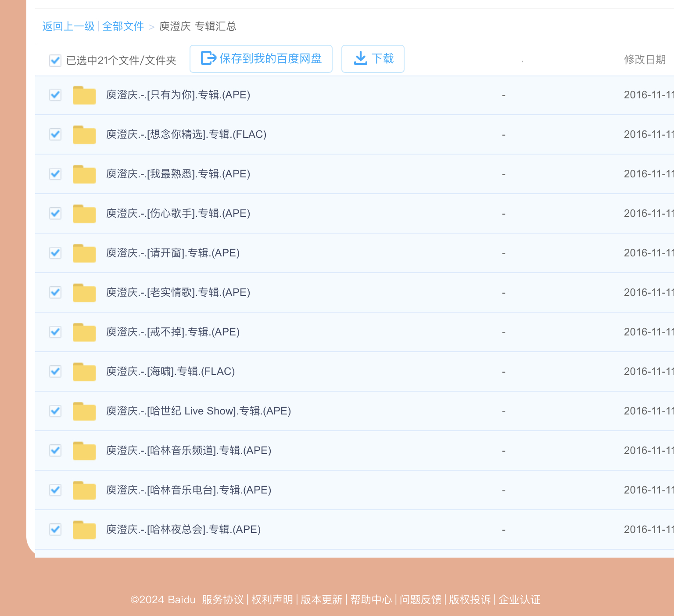Image resolution: width=674 pixels, height=616 pixels.
Task: Click folder icon for 戒不掉 album
Action: coord(84,332)
